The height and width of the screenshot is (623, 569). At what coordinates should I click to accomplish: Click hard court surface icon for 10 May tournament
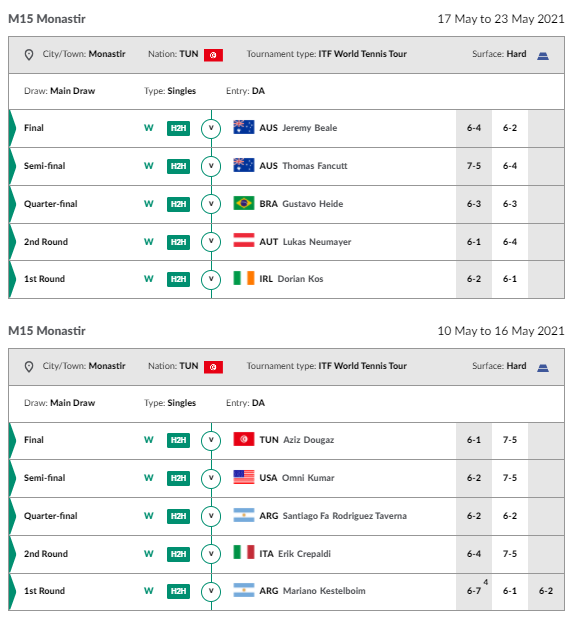[x=542, y=368]
